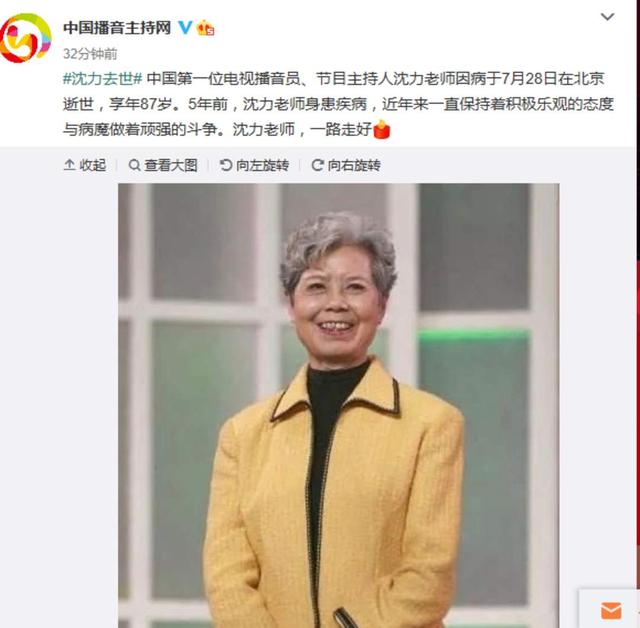The image size is (640, 628).
Task: Click the magnifier icon beside 查看大图
Action: 134,165
